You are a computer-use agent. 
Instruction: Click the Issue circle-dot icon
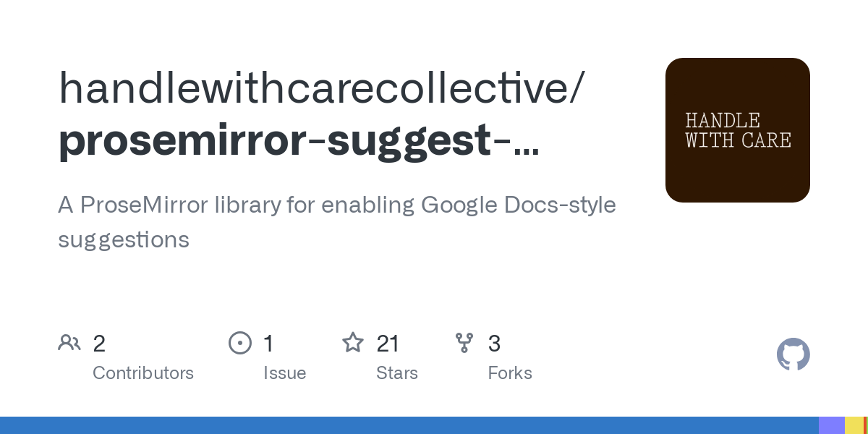point(239,343)
